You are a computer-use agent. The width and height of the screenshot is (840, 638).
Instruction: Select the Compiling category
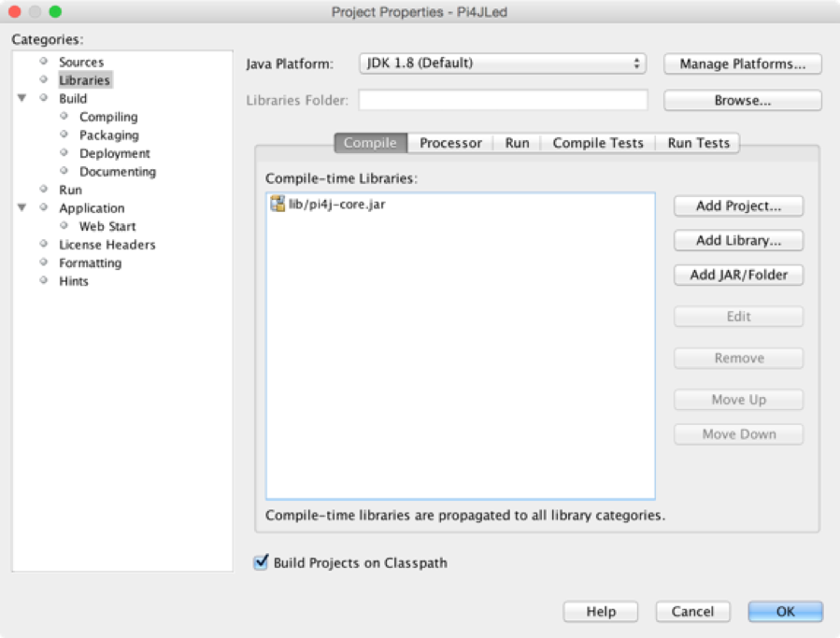click(108, 117)
